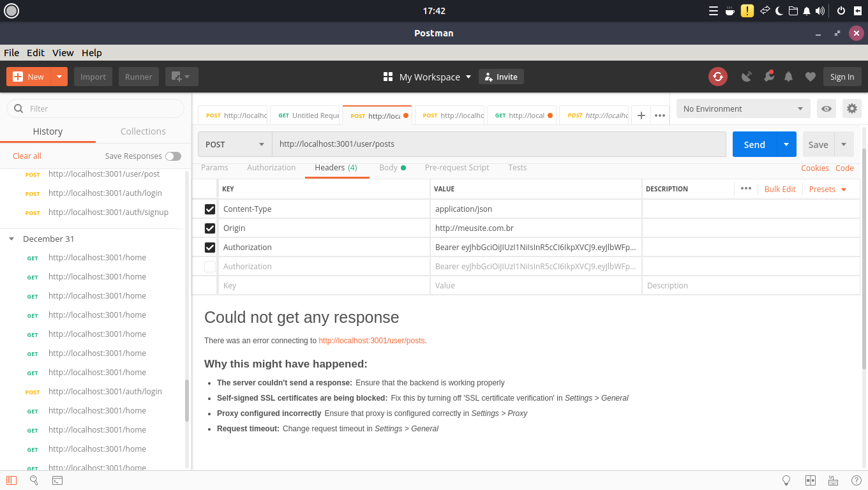This screenshot has height=490, width=868.
Task: Open the HTTP method POST dropdown
Action: (235, 144)
